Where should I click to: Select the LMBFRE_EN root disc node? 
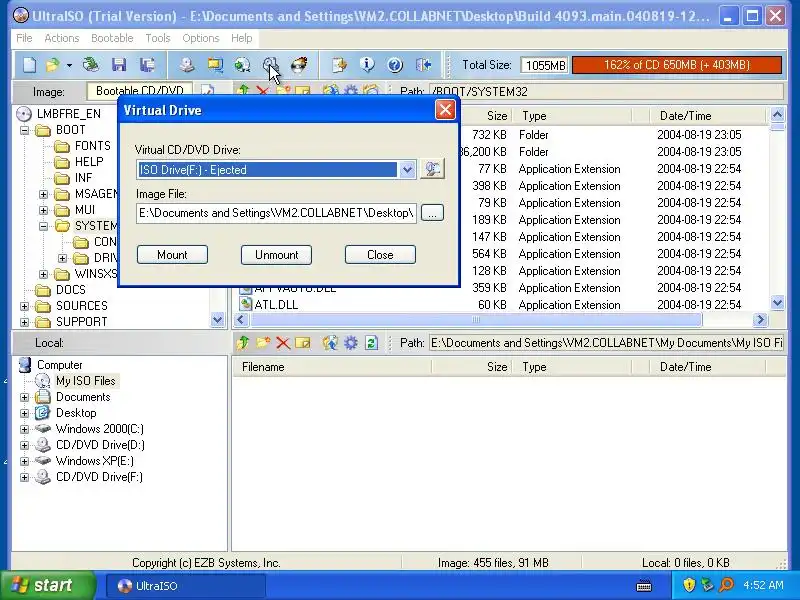pyautogui.click(x=68, y=114)
